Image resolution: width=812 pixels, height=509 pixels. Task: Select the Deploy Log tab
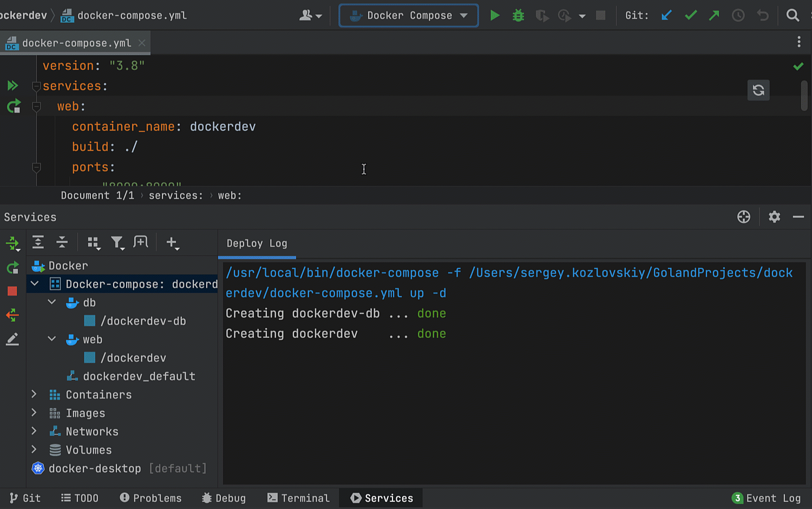click(257, 244)
